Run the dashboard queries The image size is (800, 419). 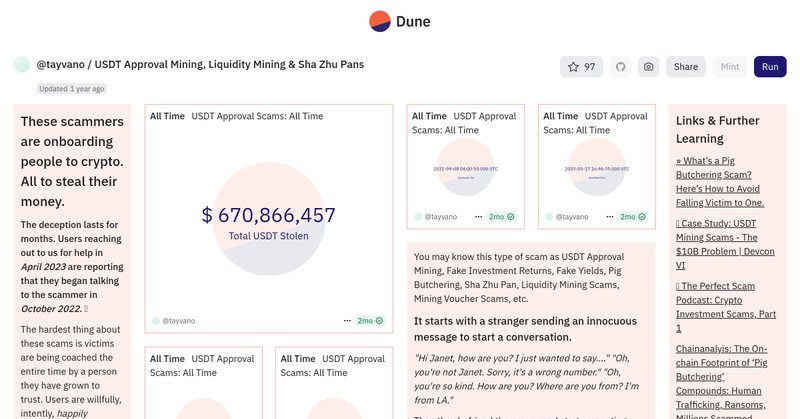tap(770, 67)
